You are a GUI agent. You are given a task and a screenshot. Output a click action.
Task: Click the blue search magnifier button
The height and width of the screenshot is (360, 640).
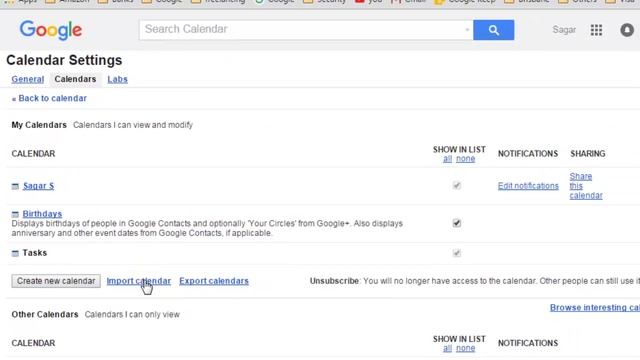(x=493, y=30)
